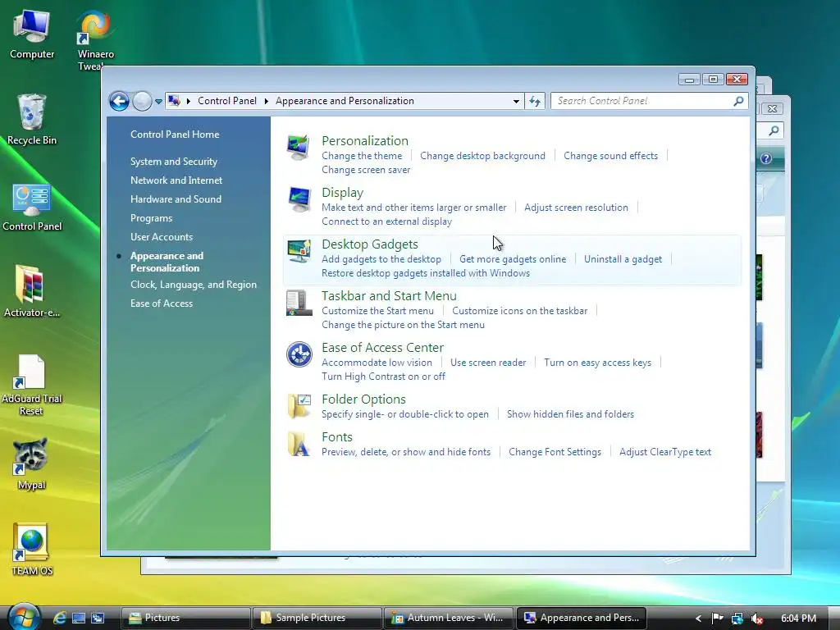Screen dimensions: 840x630
Task: Click Connect to an external display
Action: (x=387, y=221)
